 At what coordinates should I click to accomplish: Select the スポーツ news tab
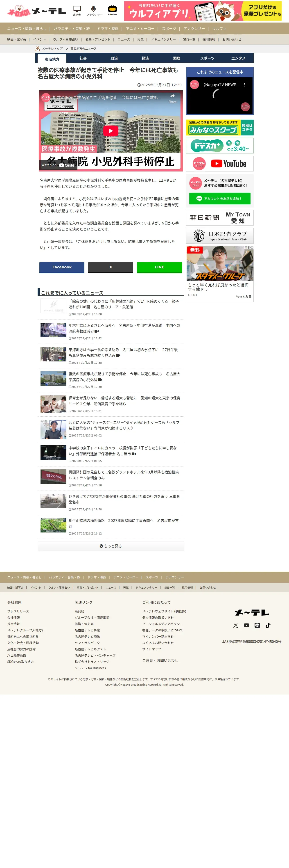(x=207, y=58)
